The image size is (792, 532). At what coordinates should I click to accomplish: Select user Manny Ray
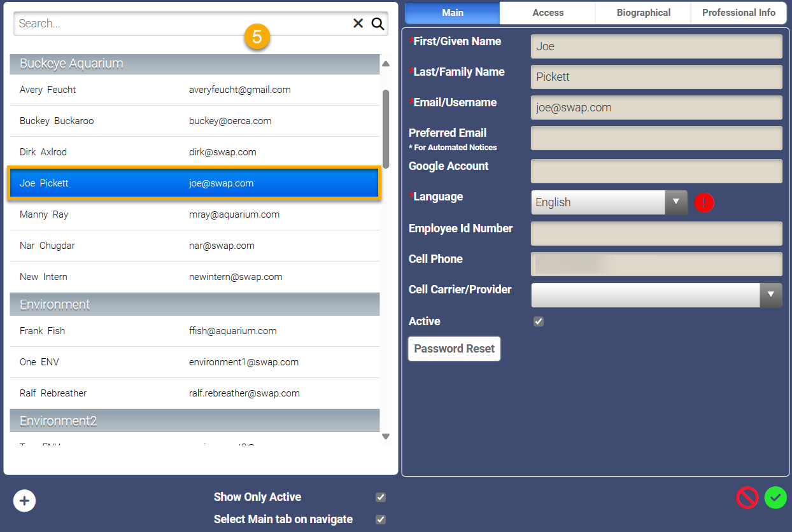coord(195,214)
